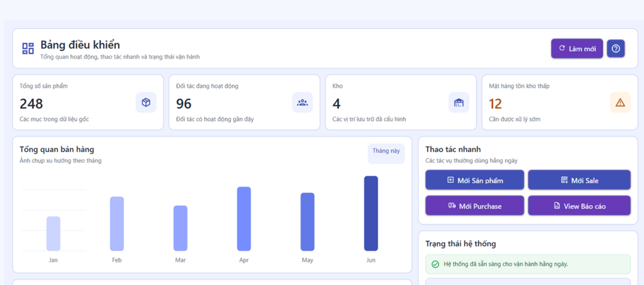The height and width of the screenshot is (285, 644).
Task: Open the Mặt hàng tồn kho thấp card
Action: pos(560,103)
